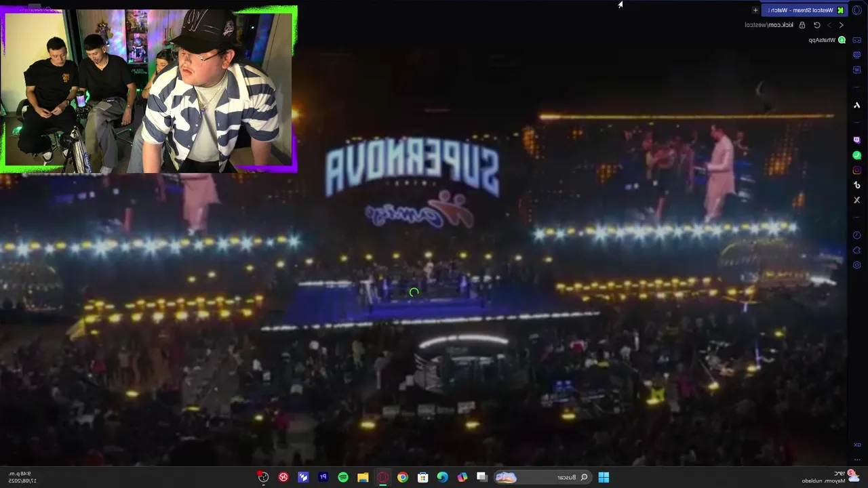Image resolution: width=868 pixels, height=488 pixels.
Task: Open File Explorer from the taskbar
Action: tap(363, 477)
